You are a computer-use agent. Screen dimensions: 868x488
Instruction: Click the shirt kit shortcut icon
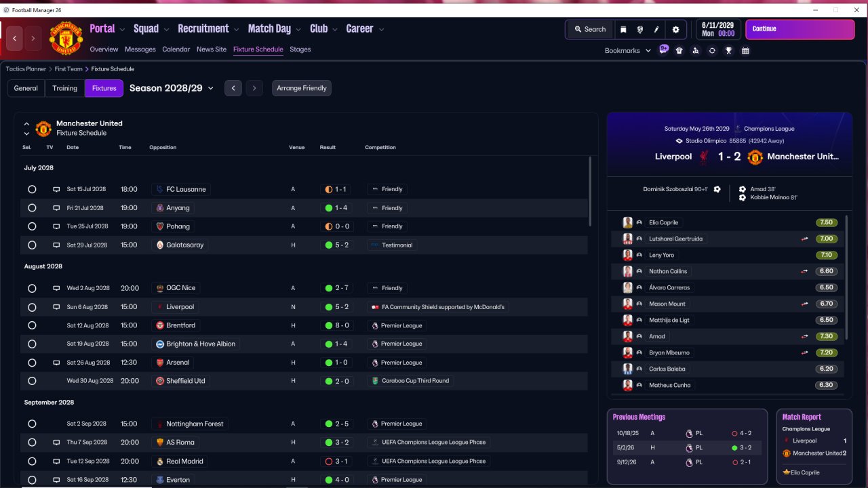click(679, 51)
